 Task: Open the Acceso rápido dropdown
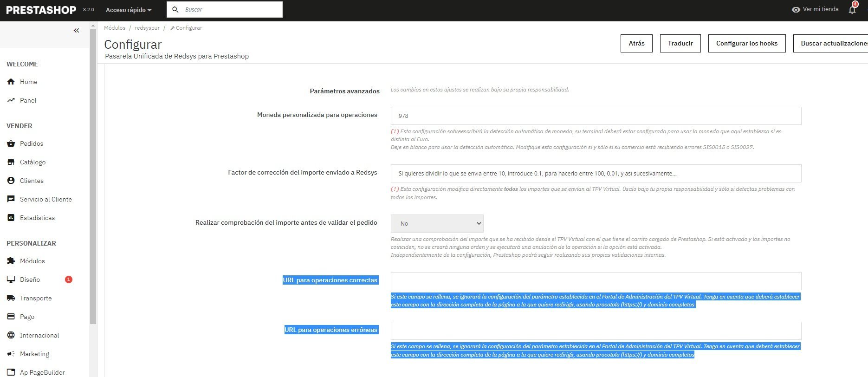coord(129,10)
